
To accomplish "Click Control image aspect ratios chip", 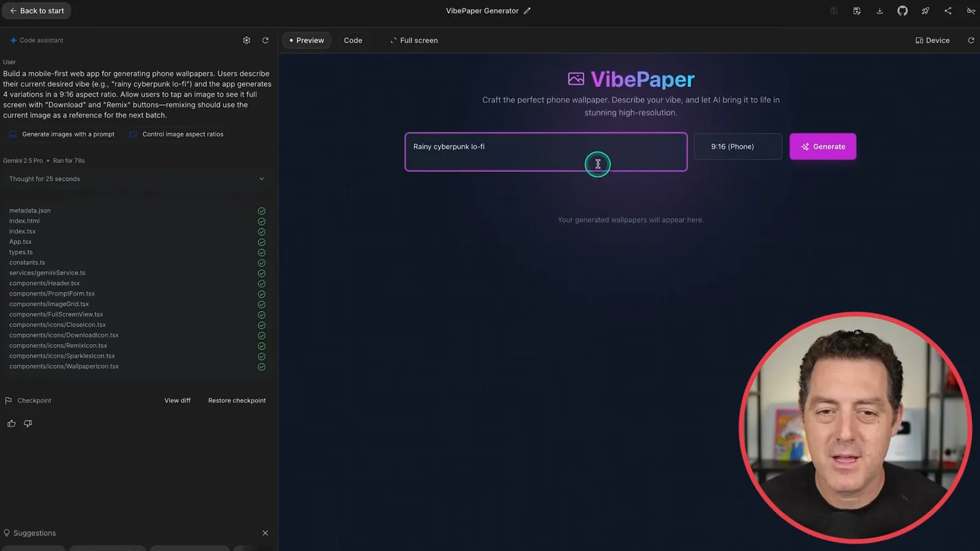I will coord(176,134).
